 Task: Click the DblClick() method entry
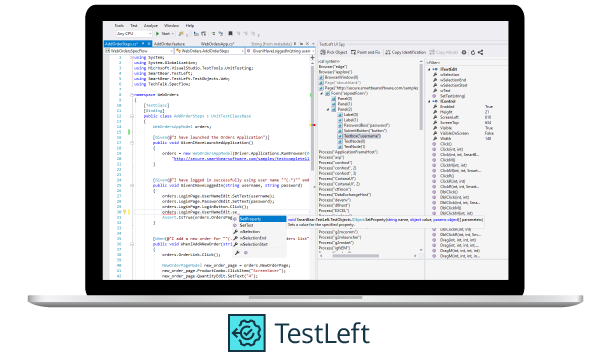tap(449, 192)
